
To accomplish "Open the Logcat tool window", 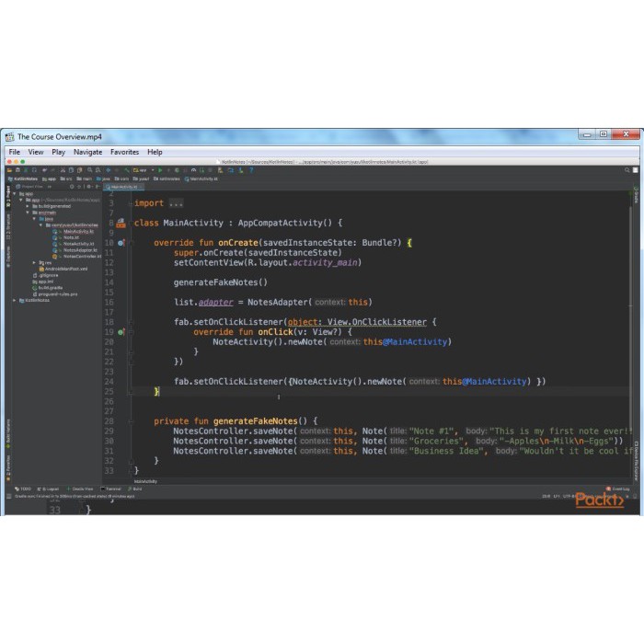I will (x=49, y=489).
